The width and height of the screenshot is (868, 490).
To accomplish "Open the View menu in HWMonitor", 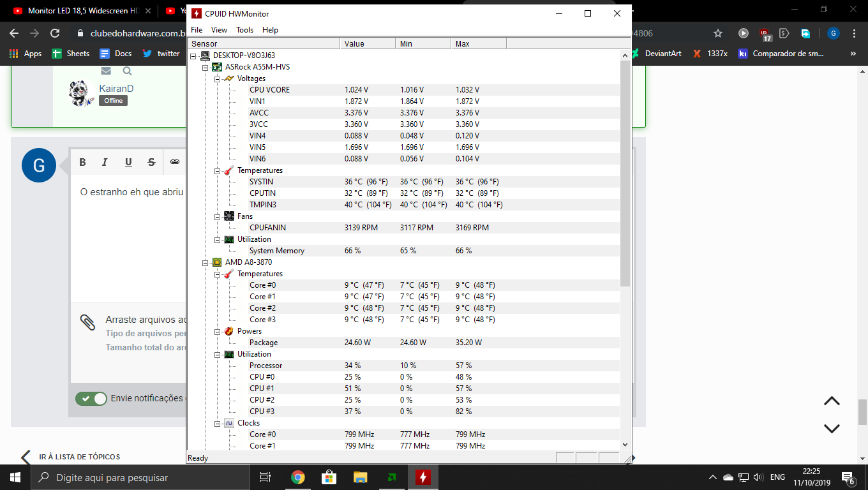I will click(219, 30).
